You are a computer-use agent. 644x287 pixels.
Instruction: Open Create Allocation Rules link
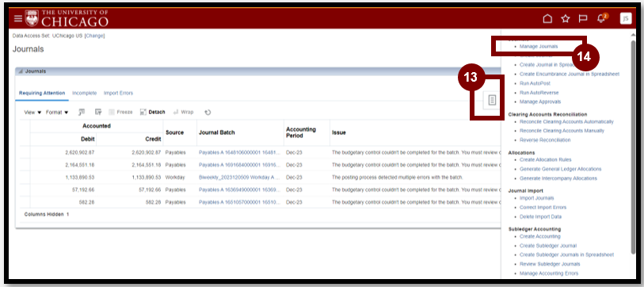tap(546, 159)
